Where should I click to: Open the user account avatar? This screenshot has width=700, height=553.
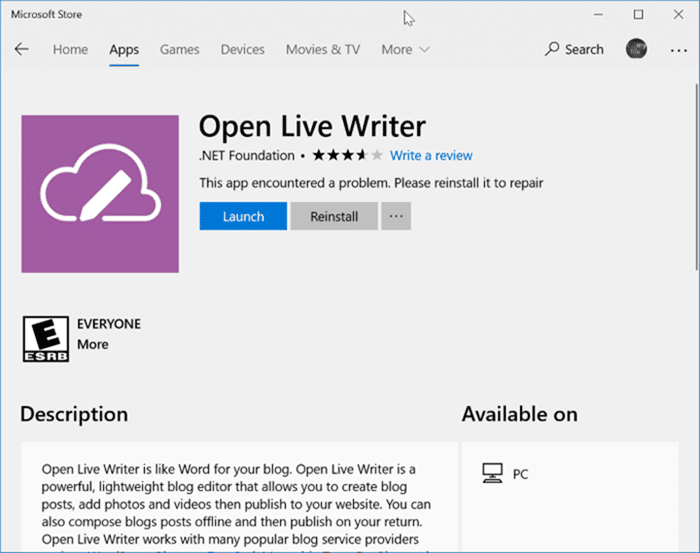coord(636,49)
